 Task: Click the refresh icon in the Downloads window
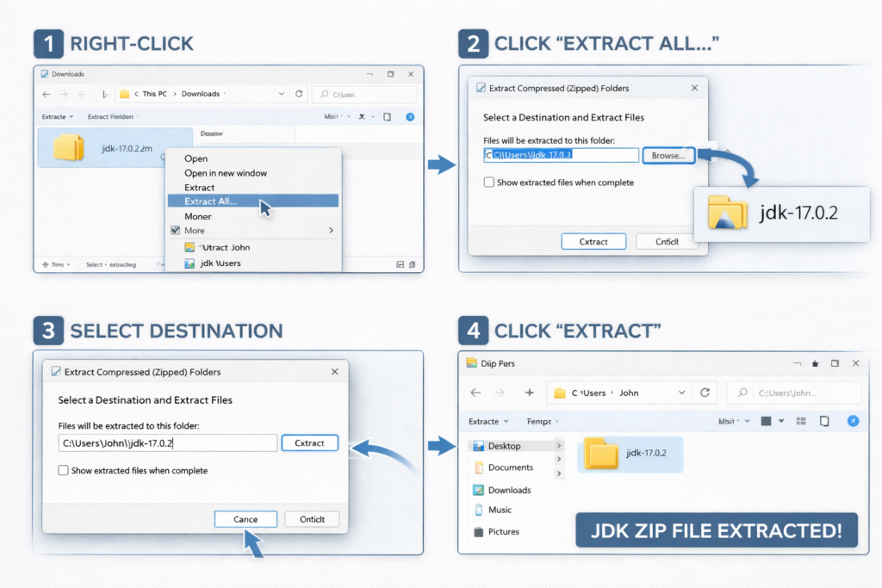coord(299,94)
